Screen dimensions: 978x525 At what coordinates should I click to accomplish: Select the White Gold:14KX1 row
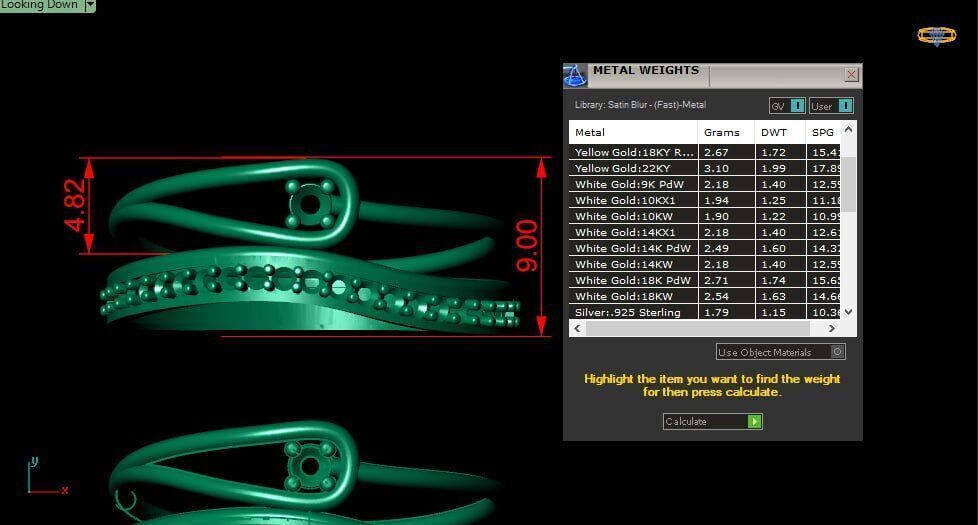point(705,232)
